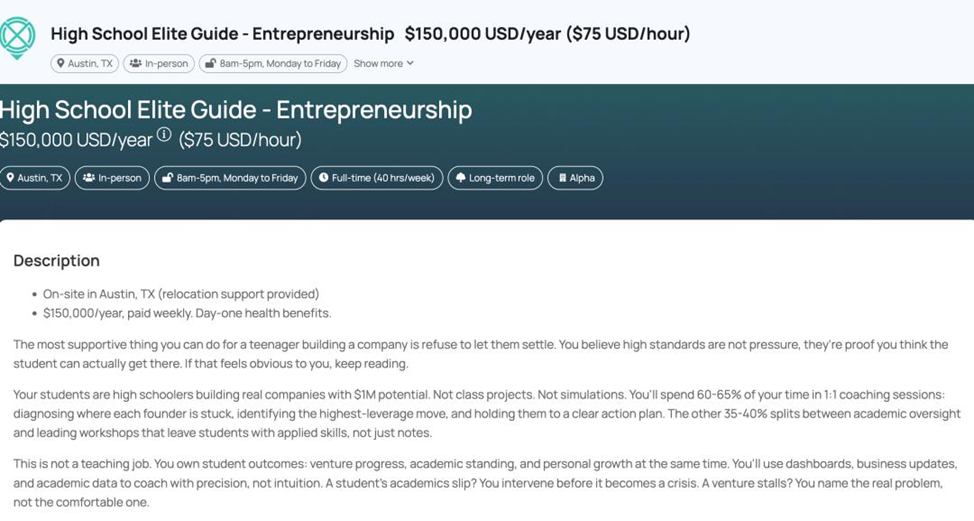Click the sticky header job title
974x521 pixels.
click(x=222, y=34)
